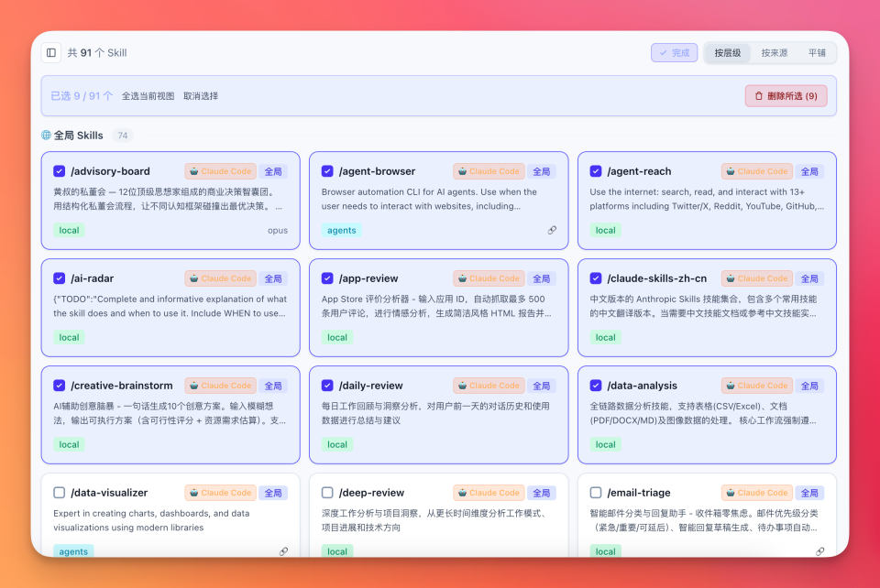Click the link icon on /agent-browser card
This screenshot has width=880, height=588.
pos(552,231)
